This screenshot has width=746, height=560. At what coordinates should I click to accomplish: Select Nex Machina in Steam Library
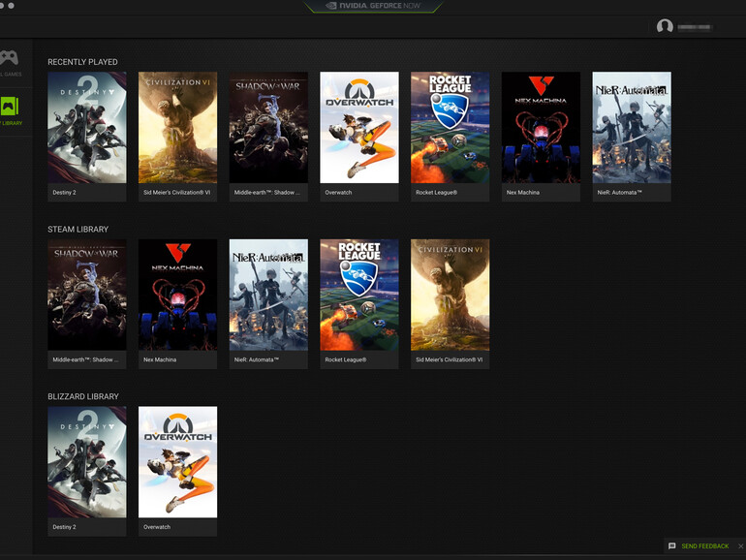177,295
